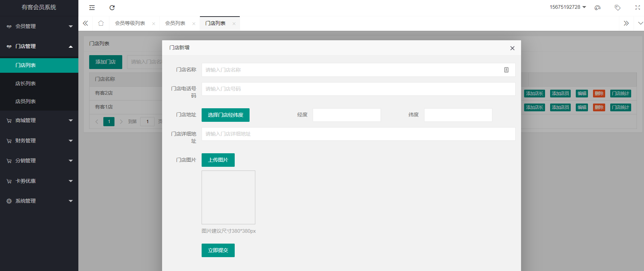Click store name search field behind dialog
This screenshot has height=271, width=644.
click(145, 62)
